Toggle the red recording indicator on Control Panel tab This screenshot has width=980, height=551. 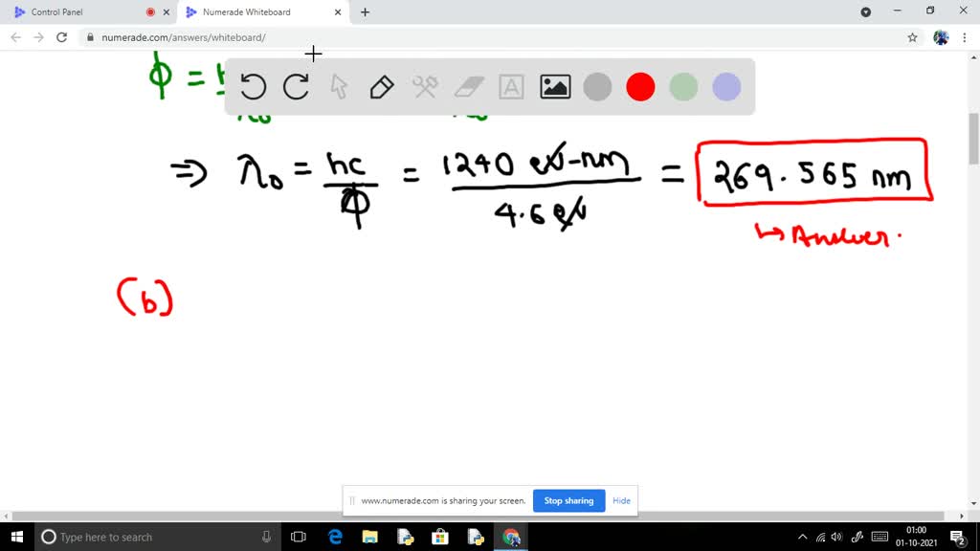152,12
